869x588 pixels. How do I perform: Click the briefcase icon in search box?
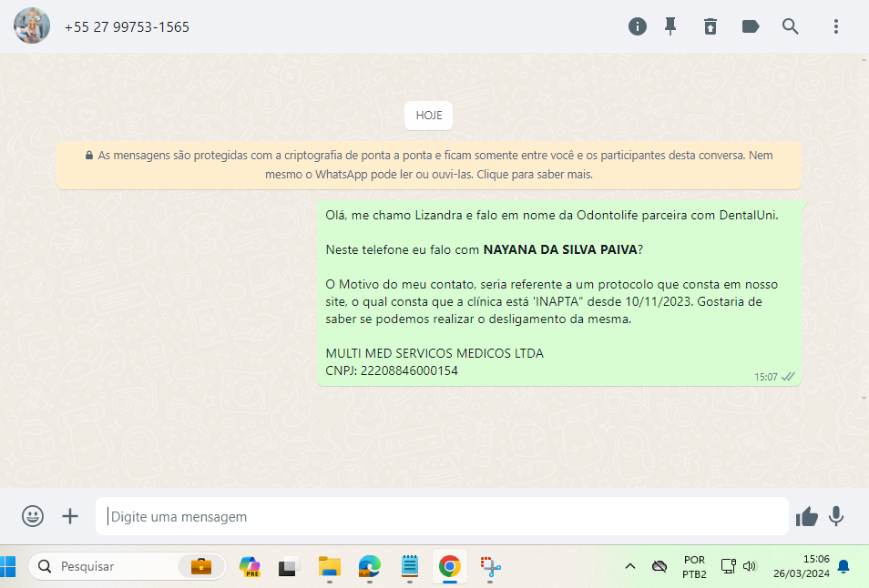pos(201,566)
